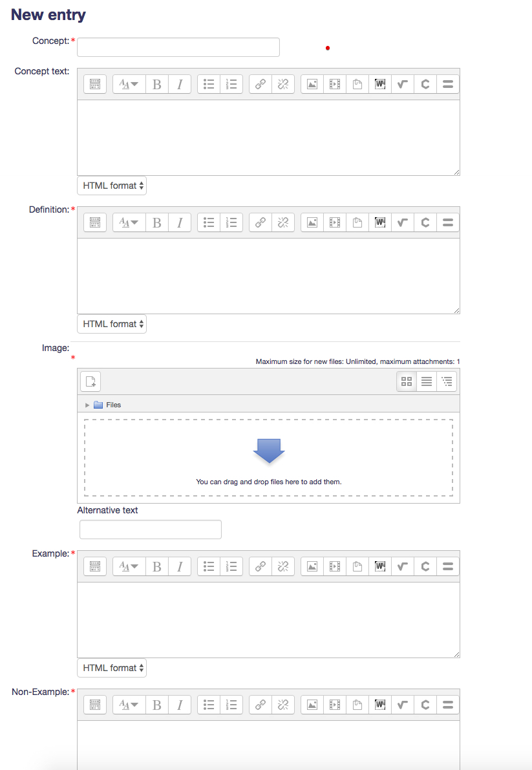Open equation editor in Non-Example toolbar
The image size is (532, 770).
click(x=403, y=705)
